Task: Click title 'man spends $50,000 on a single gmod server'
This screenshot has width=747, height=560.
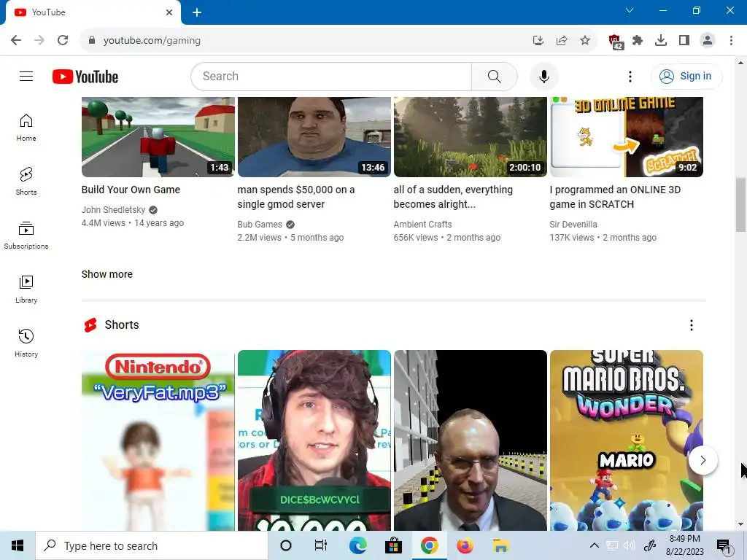Action: [x=296, y=197]
